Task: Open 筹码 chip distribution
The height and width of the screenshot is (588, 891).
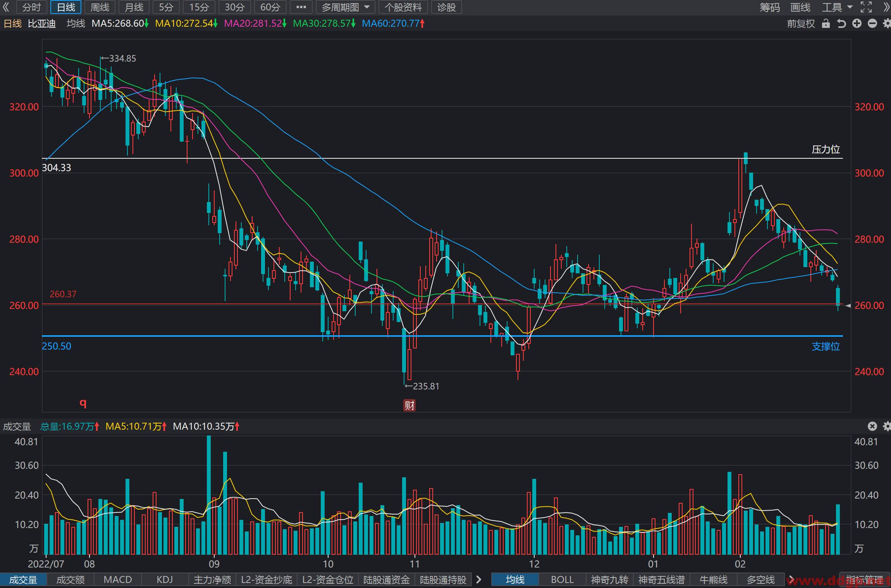Action: click(x=770, y=7)
